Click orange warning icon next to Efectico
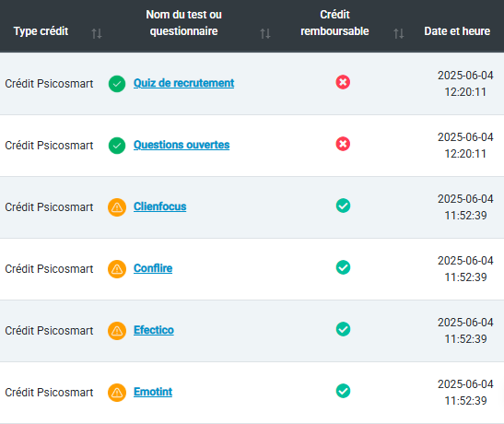 coord(117,331)
